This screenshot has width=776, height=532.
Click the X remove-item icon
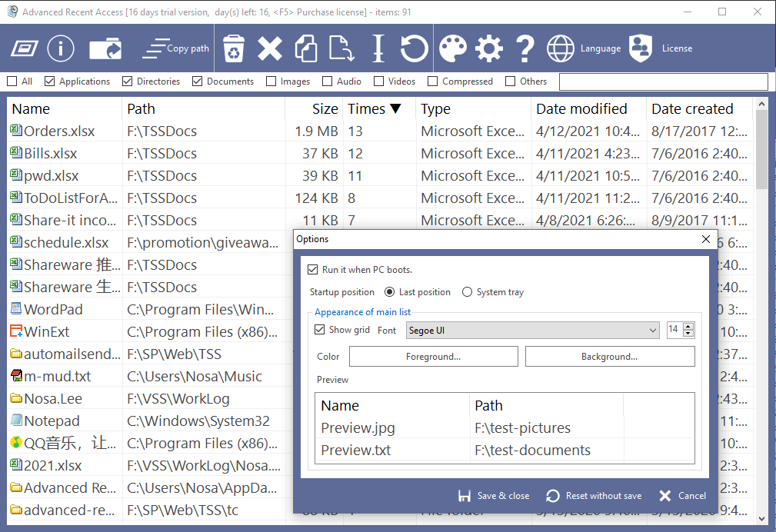270,48
